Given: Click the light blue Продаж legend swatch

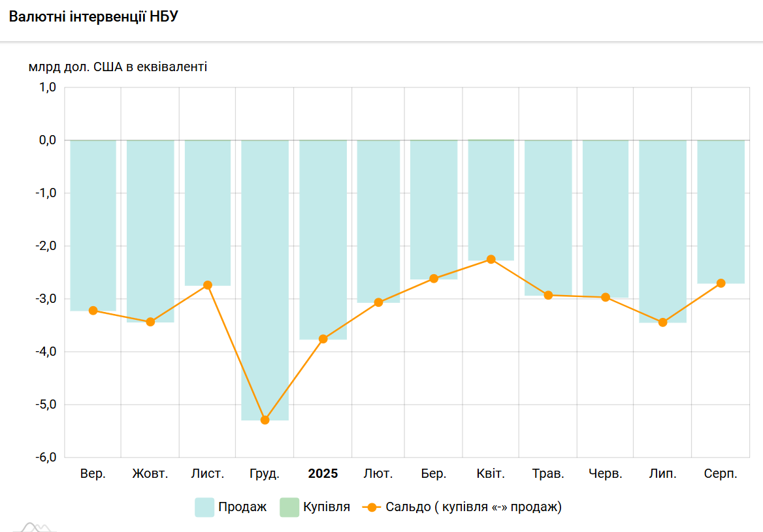Looking at the screenshot, I should 204,507.
